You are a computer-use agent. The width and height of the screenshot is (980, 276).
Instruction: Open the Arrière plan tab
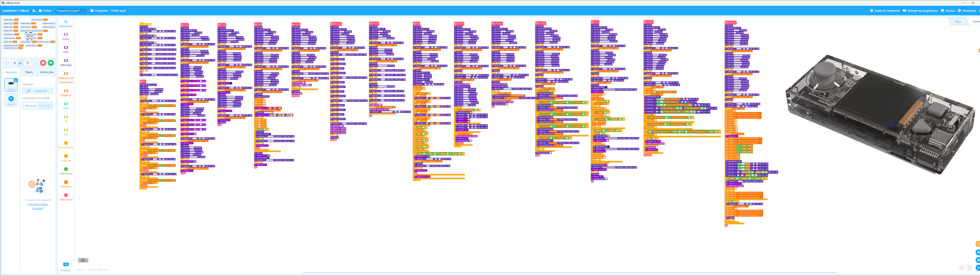click(47, 72)
